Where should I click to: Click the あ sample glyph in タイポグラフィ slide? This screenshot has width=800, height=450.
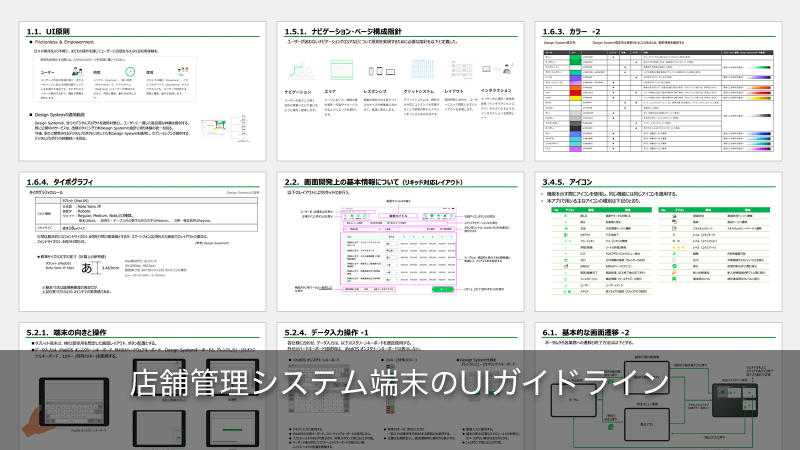[87, 267]
